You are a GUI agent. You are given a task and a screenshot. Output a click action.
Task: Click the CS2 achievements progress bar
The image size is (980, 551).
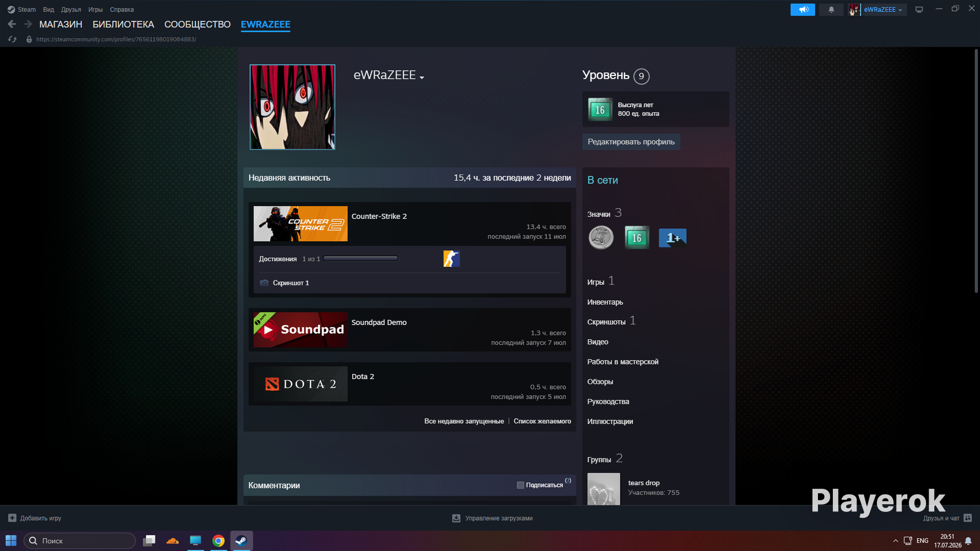tap(361, 258)
